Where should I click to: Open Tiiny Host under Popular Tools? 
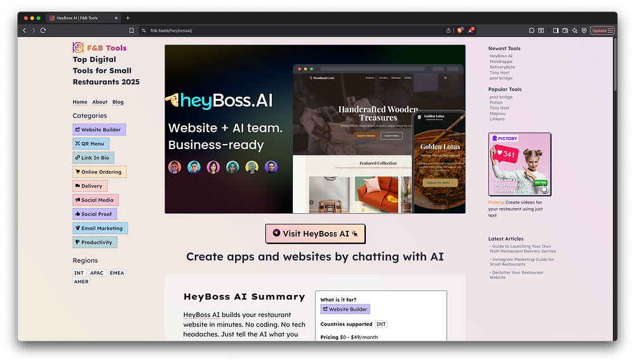(x=499, y=108)
